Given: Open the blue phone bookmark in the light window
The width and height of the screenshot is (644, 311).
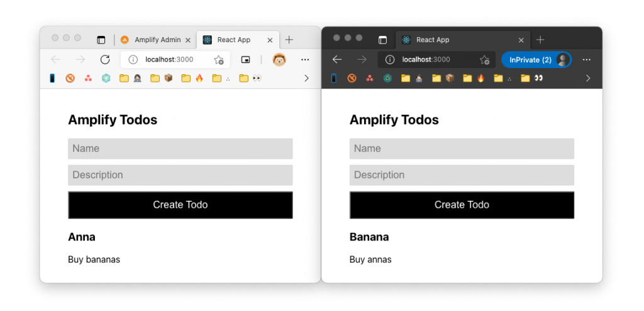Looking at the screenshot, I should [x=52, y=78].
